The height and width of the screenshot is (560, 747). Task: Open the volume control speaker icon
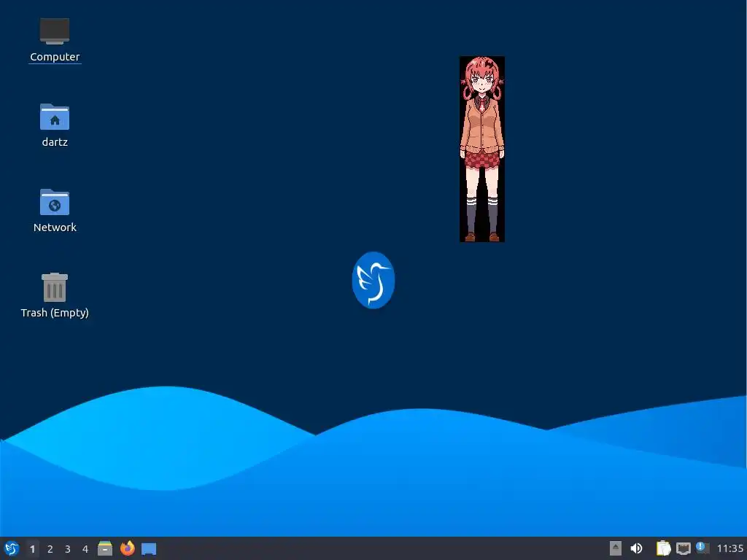tap(636, 548)
